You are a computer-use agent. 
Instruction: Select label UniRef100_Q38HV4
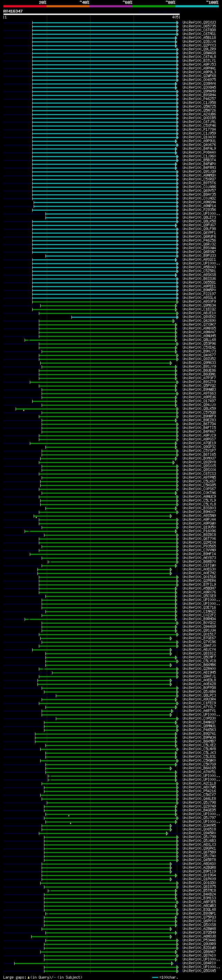(199, 84)
